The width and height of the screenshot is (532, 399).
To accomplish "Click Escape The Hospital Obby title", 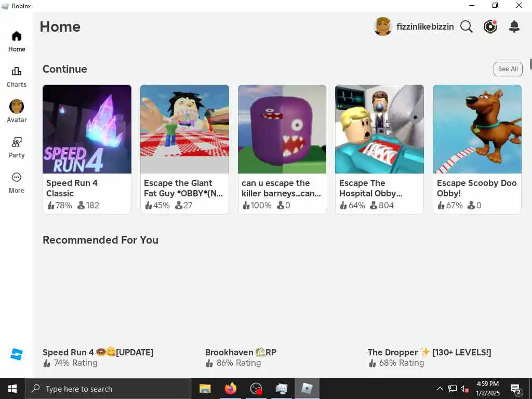I will [x=371, y=188].
